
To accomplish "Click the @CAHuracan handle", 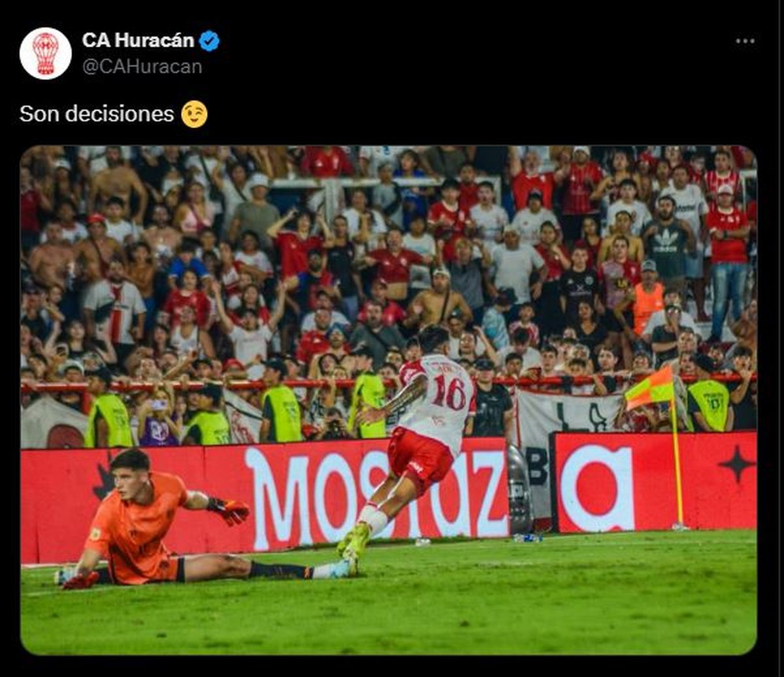I will tap(142, 67).
